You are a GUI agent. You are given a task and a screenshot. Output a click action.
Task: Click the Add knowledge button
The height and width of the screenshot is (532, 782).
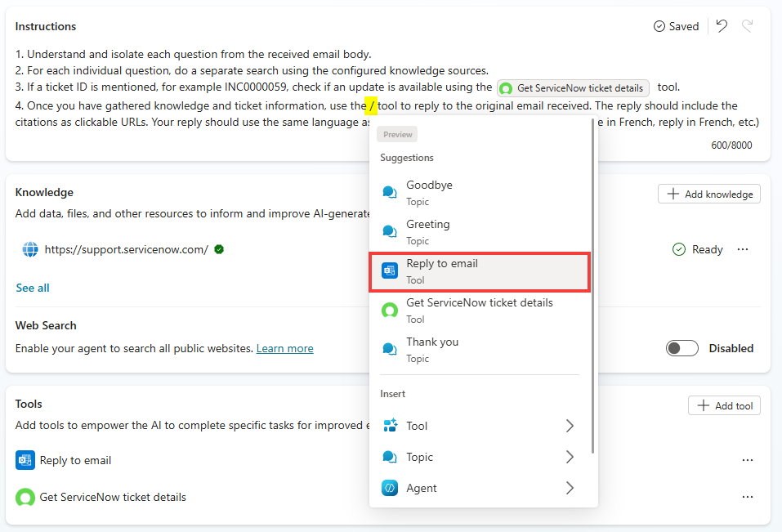click(x=708, y=194)
